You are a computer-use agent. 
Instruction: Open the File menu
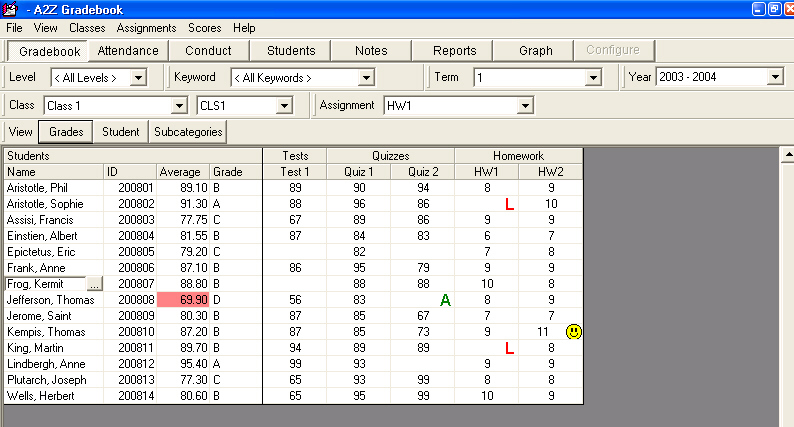[x=14, y=28]
